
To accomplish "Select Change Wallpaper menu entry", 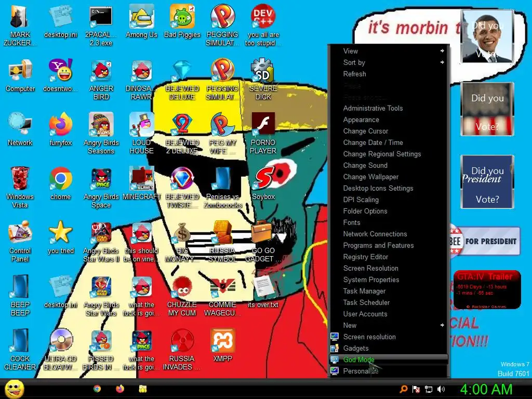I will [x=389, y=177].
